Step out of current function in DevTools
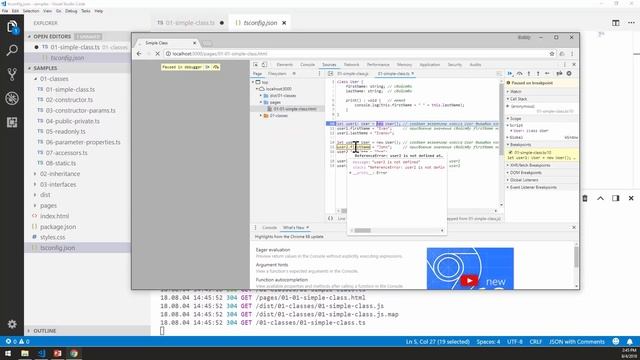Viewport: 640px width, 360px height. tap(538, 73)
